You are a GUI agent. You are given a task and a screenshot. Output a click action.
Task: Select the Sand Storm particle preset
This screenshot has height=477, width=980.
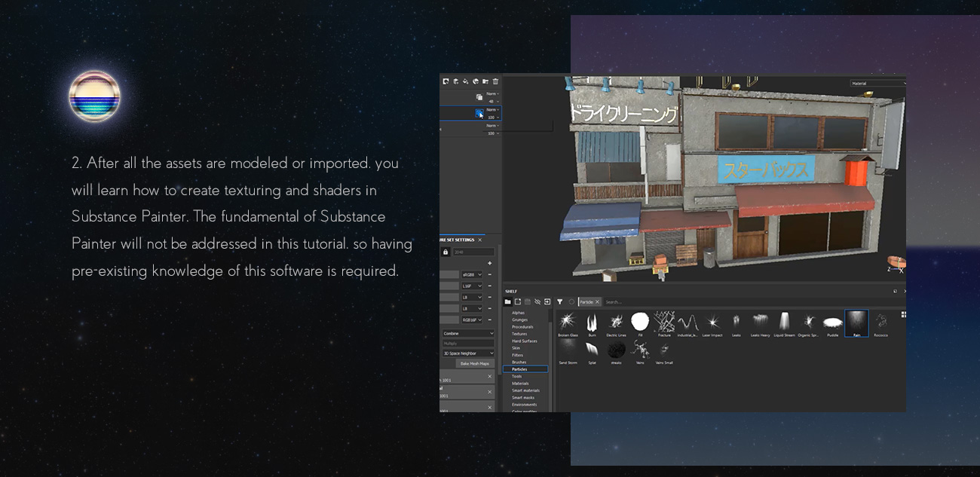568,352
